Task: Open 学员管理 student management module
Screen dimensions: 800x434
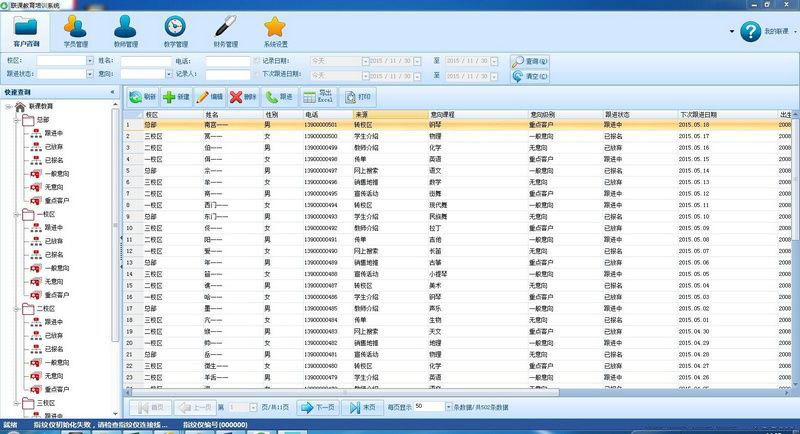Action: coord(73,31)
